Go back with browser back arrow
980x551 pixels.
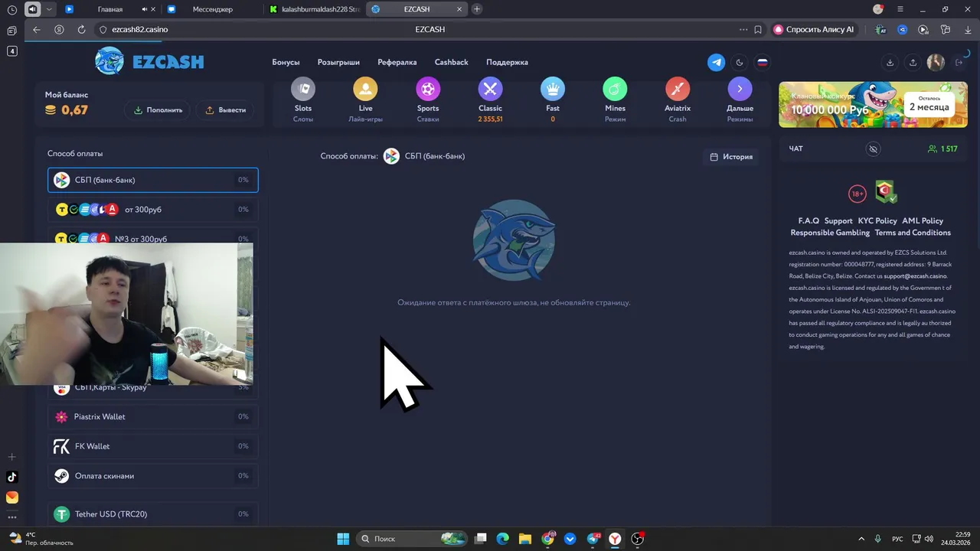pos(37,30)
